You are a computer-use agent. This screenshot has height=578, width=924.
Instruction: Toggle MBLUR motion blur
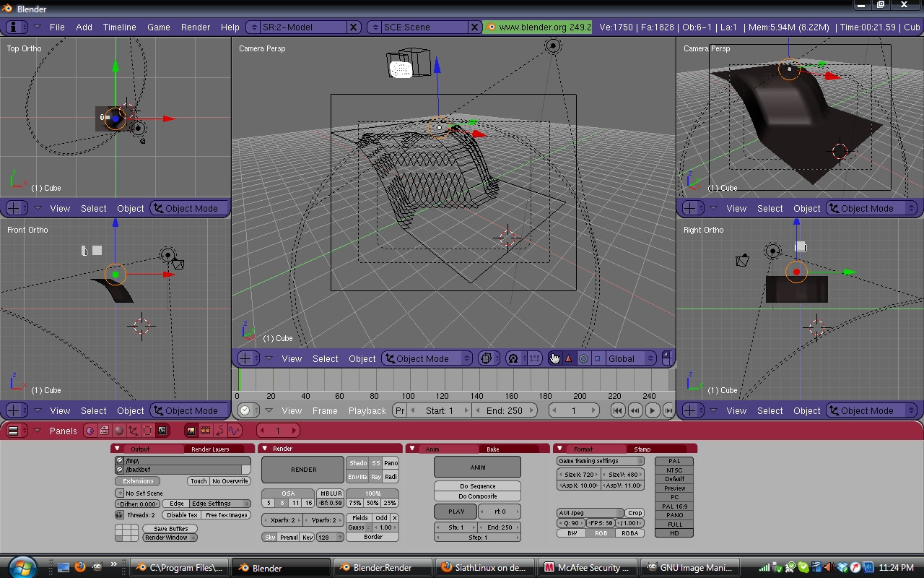pos(331,493)
